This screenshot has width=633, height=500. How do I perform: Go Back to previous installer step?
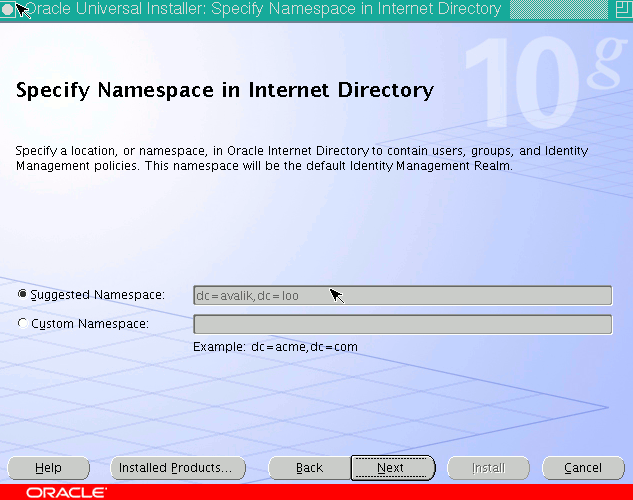pos(309,468)
